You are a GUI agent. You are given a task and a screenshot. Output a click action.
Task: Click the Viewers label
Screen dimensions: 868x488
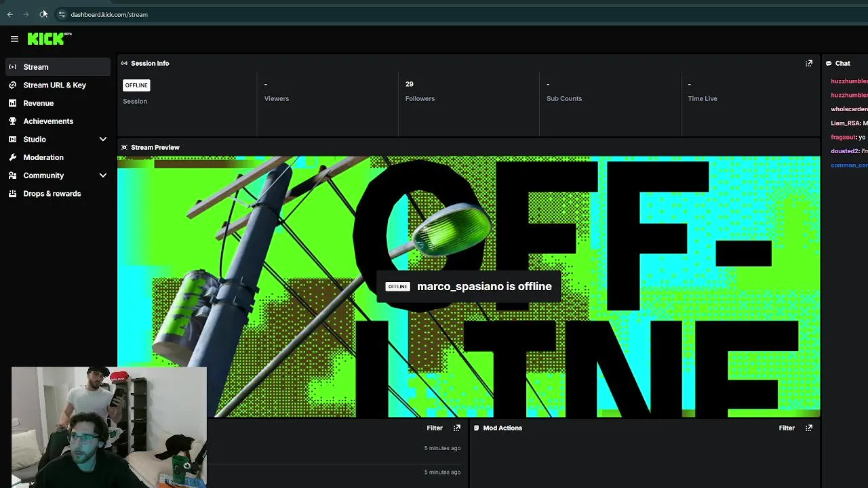[x=277, y=98]
